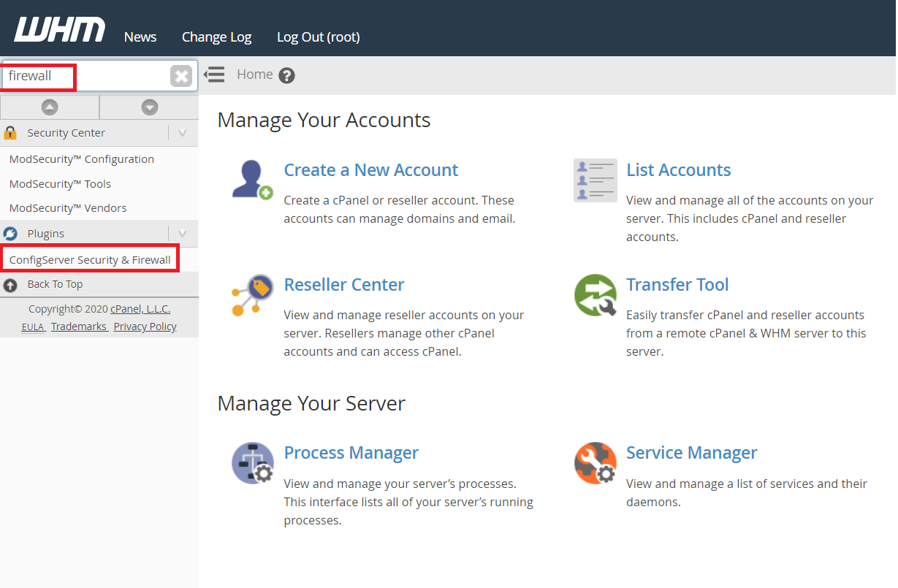This screenshot has width=898, height=588.
Task: Click the Privacy Policy link
Action: (145, 327)
